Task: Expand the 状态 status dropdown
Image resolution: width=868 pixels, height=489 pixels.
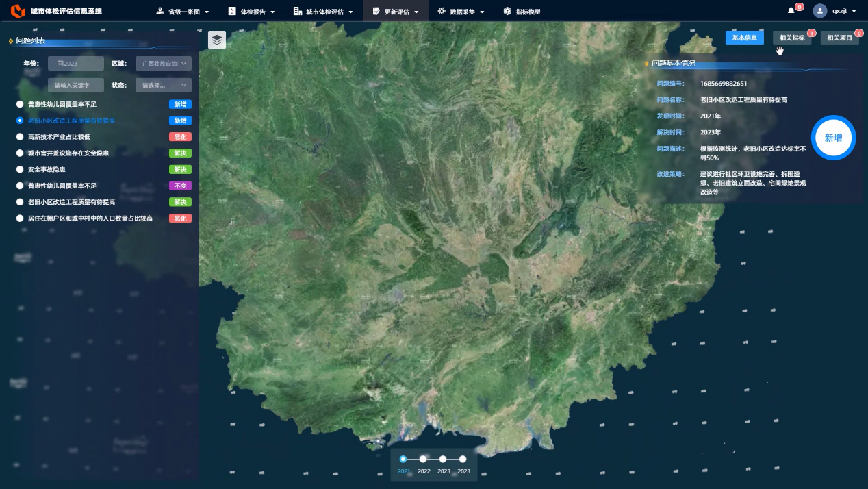Action: pos(164,85)
